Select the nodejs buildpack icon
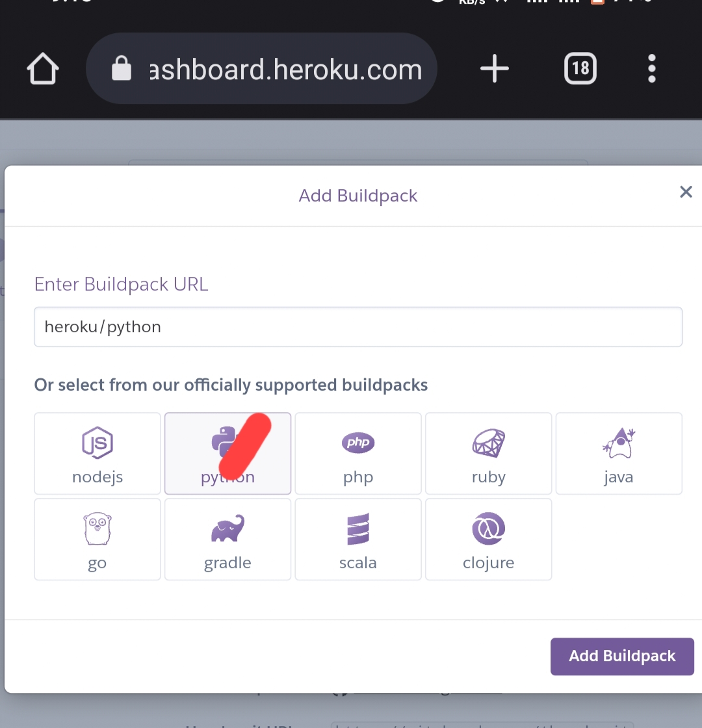702x728 pixels. (x=97, y=453)
